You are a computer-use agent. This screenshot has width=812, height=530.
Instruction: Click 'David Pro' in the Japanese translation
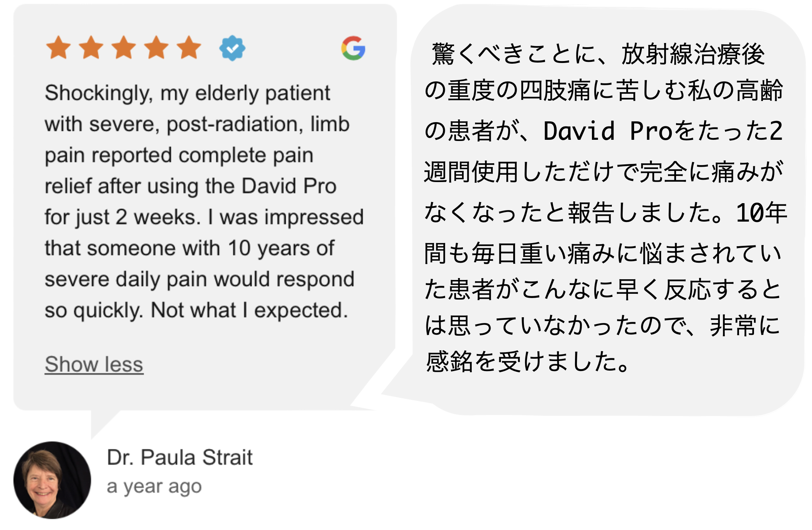pos(608,131)
